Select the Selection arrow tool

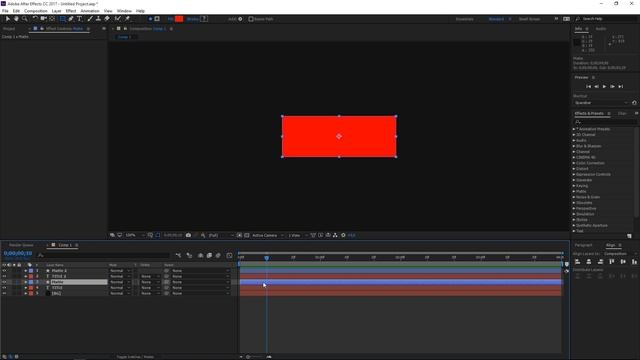[8, 19]
